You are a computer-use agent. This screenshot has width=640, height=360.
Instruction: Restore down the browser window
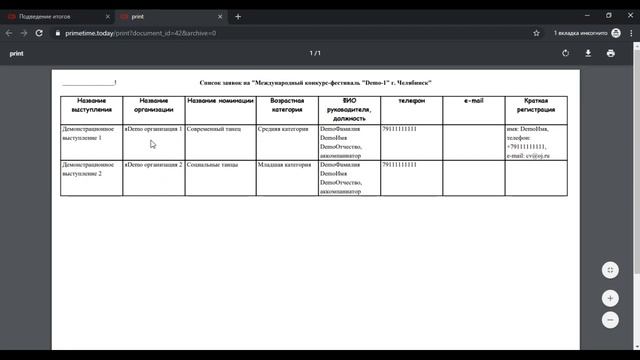pyautogui.click(x=609, y=16)
